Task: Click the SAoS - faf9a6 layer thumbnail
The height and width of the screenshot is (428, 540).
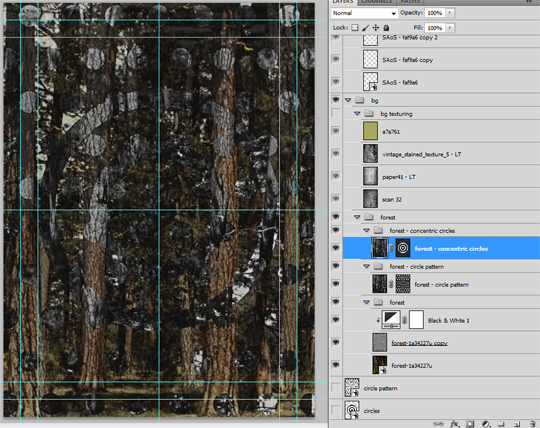Action: 371,82
